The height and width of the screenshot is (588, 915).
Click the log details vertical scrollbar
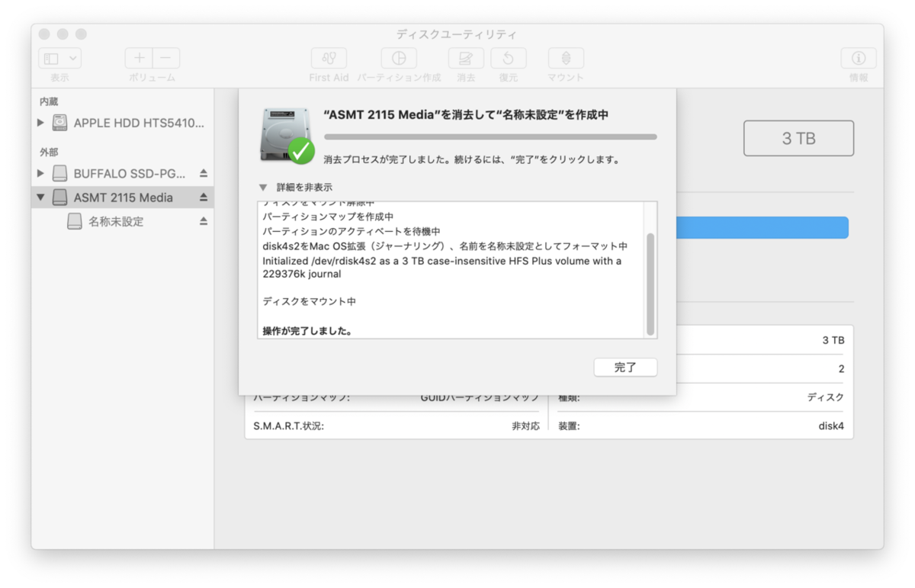click(x=650, y=284)
